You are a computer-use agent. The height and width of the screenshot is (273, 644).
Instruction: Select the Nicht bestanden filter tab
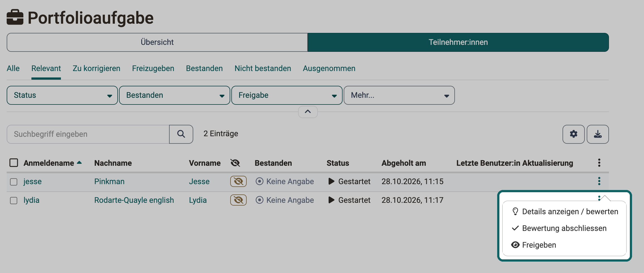click(x=263, y=69)
